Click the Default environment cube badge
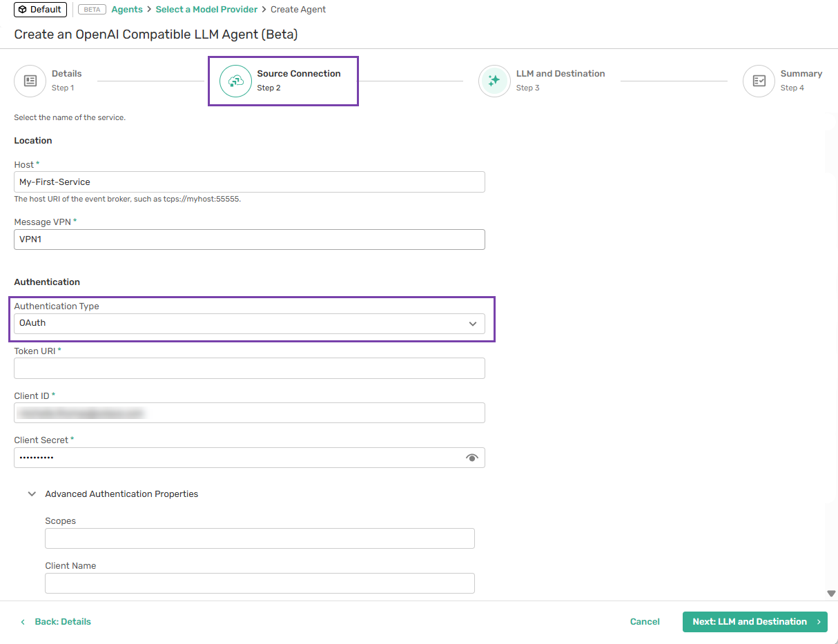 point(40,10)
